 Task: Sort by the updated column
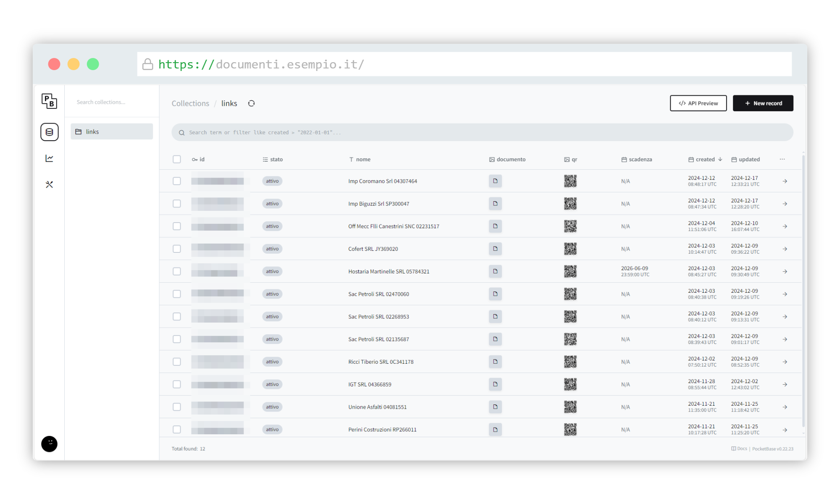pos(745,159)
